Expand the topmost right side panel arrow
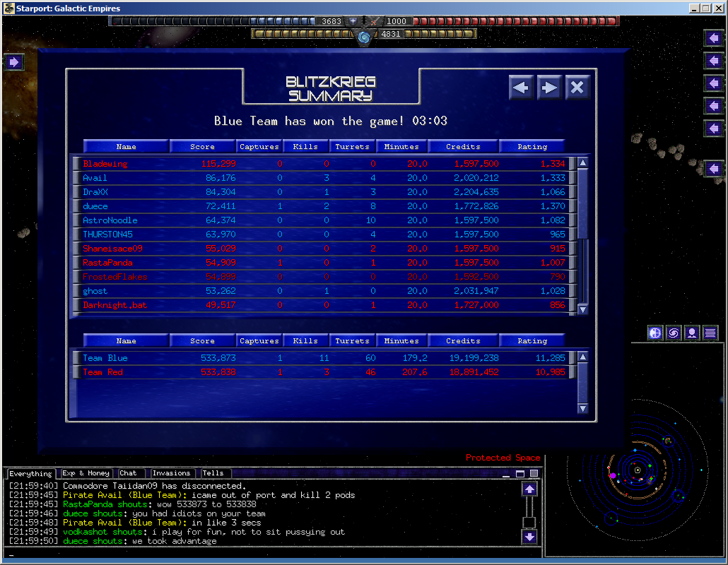Screen dimensions: 728x565 [x=713, y=37]
